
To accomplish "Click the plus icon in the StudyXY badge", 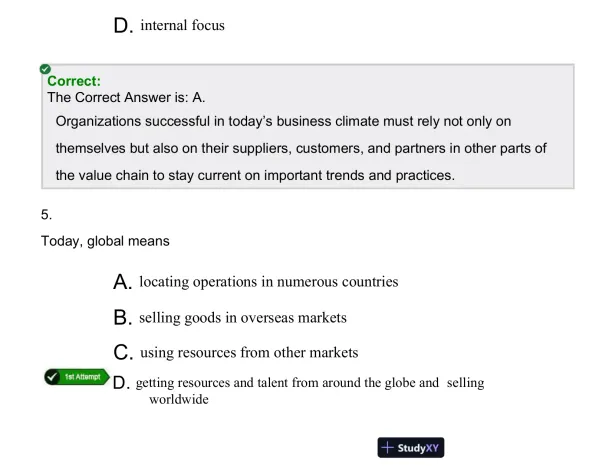I will coord(388,447).
